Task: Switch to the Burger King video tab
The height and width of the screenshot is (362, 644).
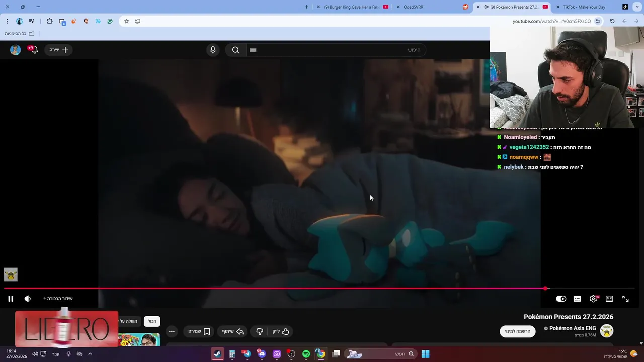Action: [352, 7]
